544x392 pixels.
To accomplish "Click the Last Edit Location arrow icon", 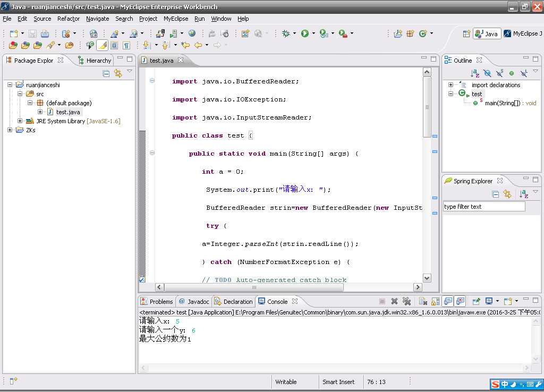I will click(185, 45).
